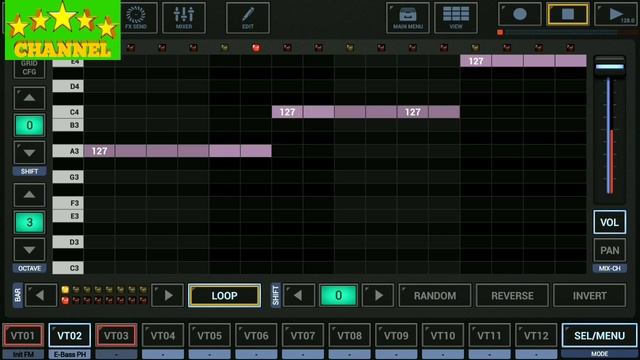The width and height of the screenshot is (640, 360).
Task: Open the SEL/MENU mode button
Action: click(x=599, y=336)
